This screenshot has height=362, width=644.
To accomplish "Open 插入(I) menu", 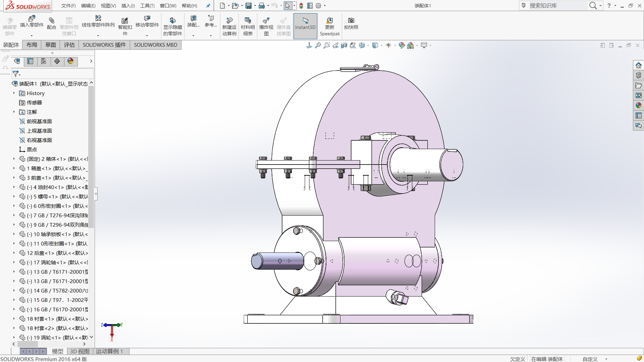I will tap(128, 6).
